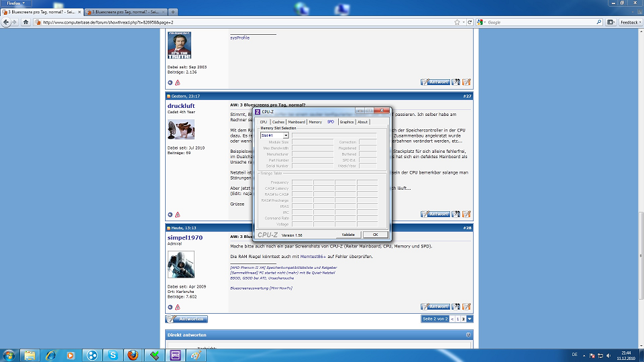Image resolution: width=644 pixels, height=362 pixels.
Task: Click Antwort button on the top post
Action: [x=435, y=82]
